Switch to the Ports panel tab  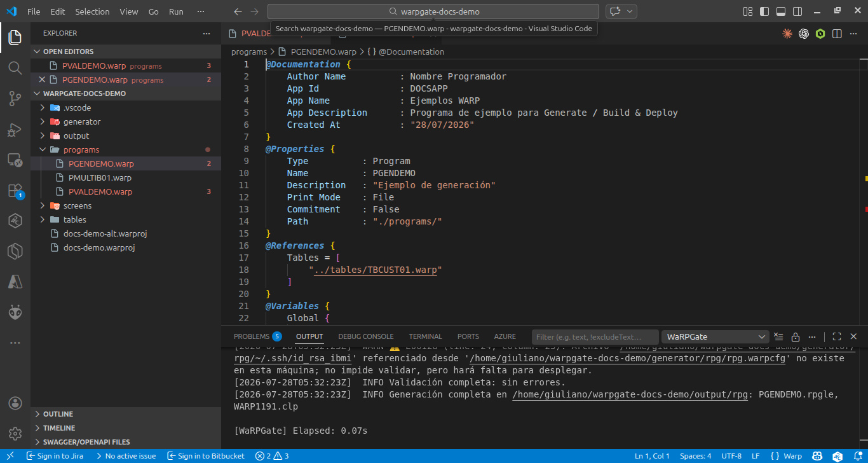point(468,336)
